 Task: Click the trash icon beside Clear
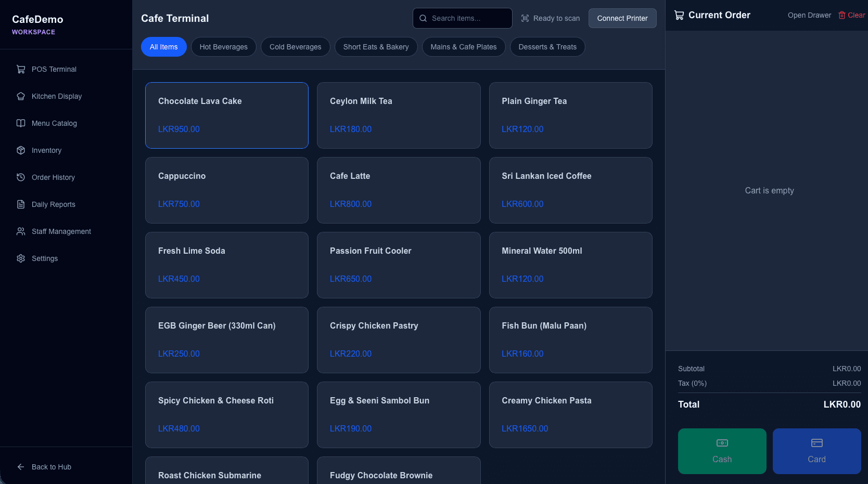[x=842, y=15]
